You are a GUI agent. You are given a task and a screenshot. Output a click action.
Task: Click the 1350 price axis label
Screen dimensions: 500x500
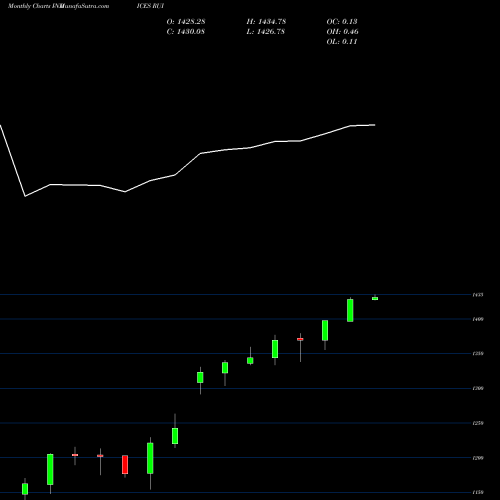click(478, 353)
